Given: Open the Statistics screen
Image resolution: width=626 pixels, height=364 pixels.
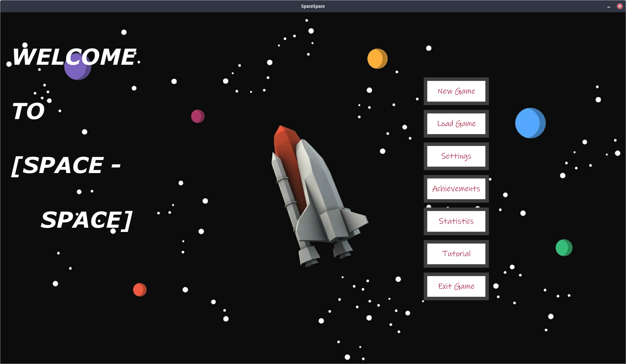Looking at the screenshot, I should click(456, 221).
